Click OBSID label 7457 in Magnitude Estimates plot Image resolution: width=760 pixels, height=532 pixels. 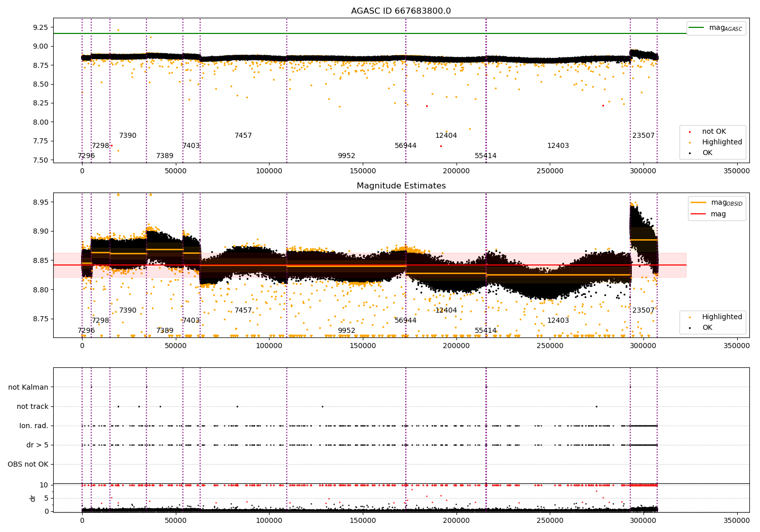pyautogui.click(x=243, y=311)
